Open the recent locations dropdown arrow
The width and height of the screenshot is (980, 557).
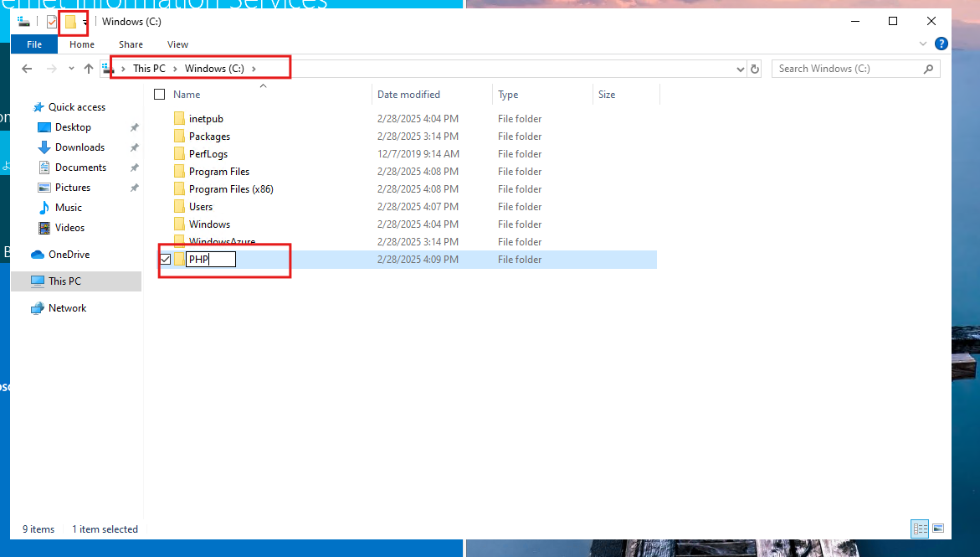click(x=71, y=69)
